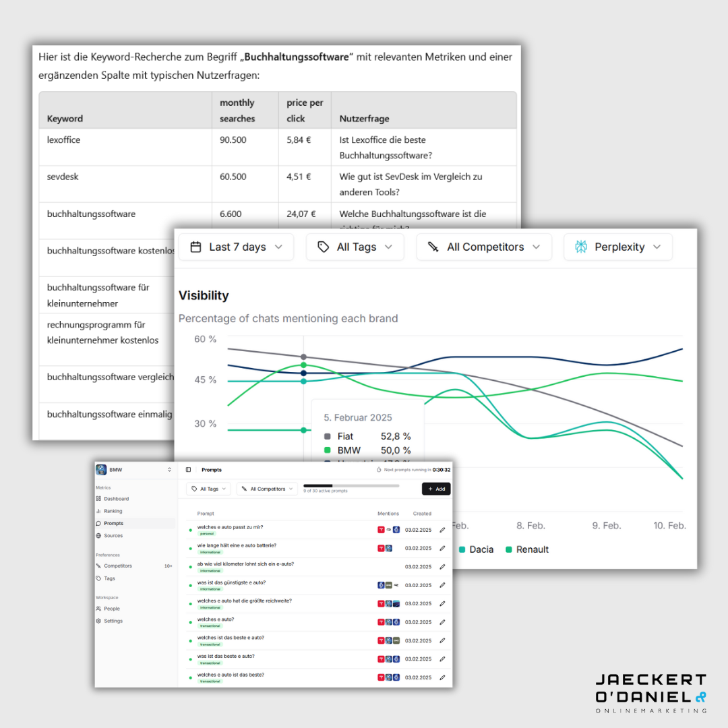
Task: Click the pencil for "ab wie viel kilometer" prompt
Action: (x=442, y=566)
